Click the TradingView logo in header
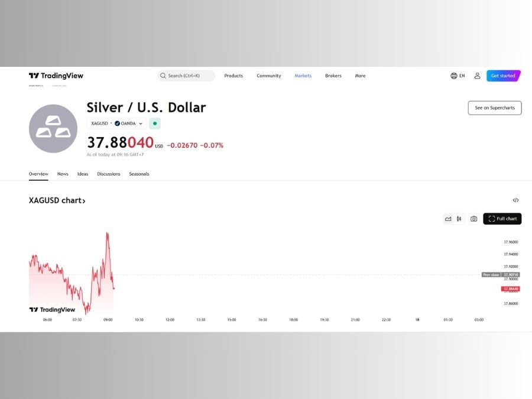The image size is (532, 399). coord(56,76)
